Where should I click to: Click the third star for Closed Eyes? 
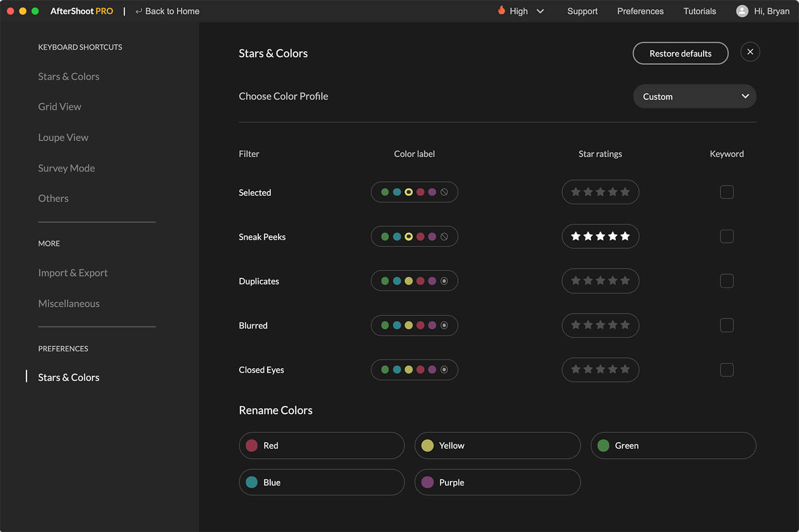(600, 370)
